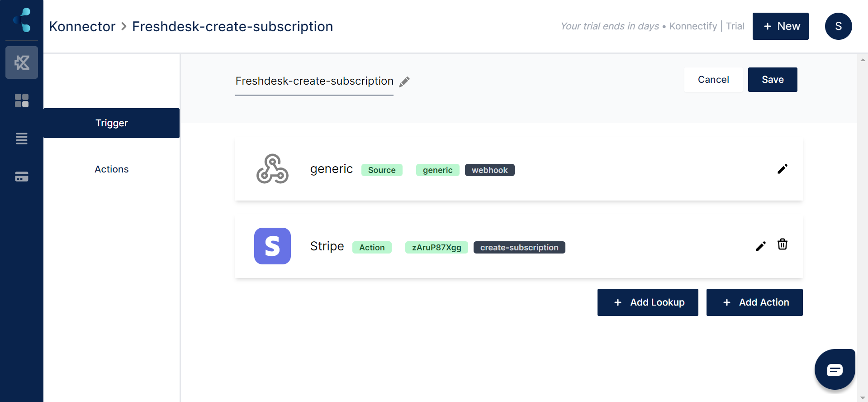868x402 pixels.
Task: Delete the Stripe action with the trash icon
Action: [783, 244]
